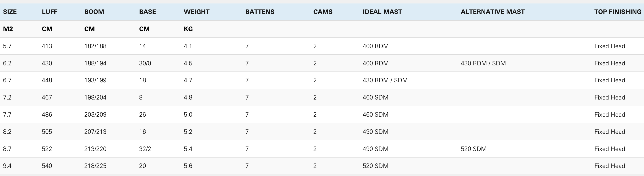Click the WEIGHT column header

coord(197,12)
